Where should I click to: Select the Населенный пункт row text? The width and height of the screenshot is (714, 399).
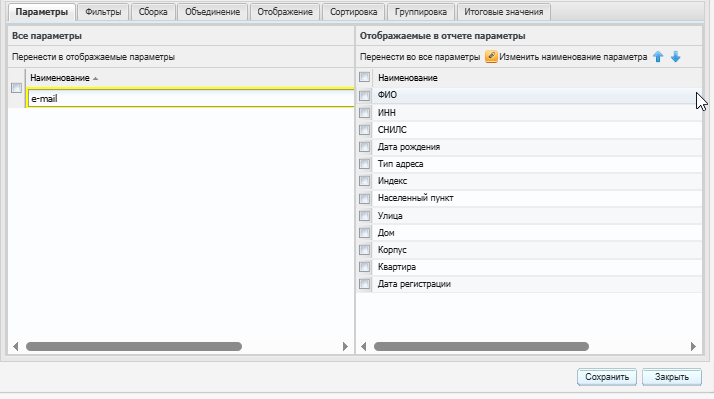[416, 198]
